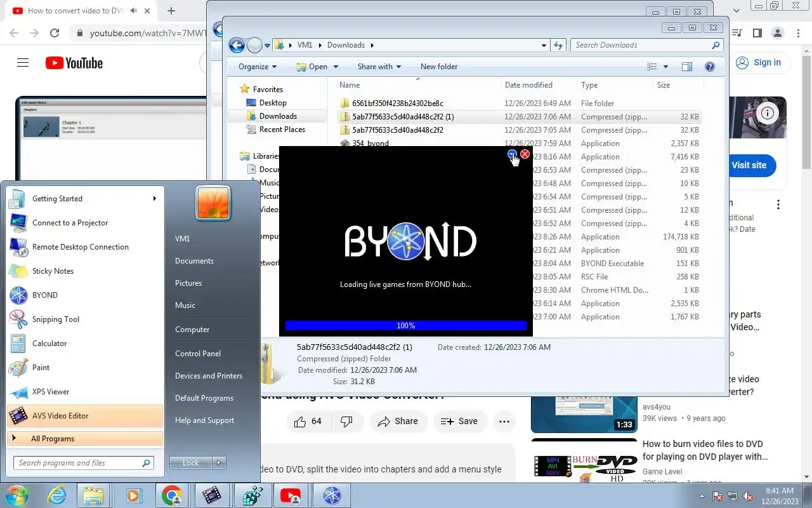812x508 pixels.
Task: Refresh the Downloads folder view
Action: pyautogui.click(x=558, y=45)
